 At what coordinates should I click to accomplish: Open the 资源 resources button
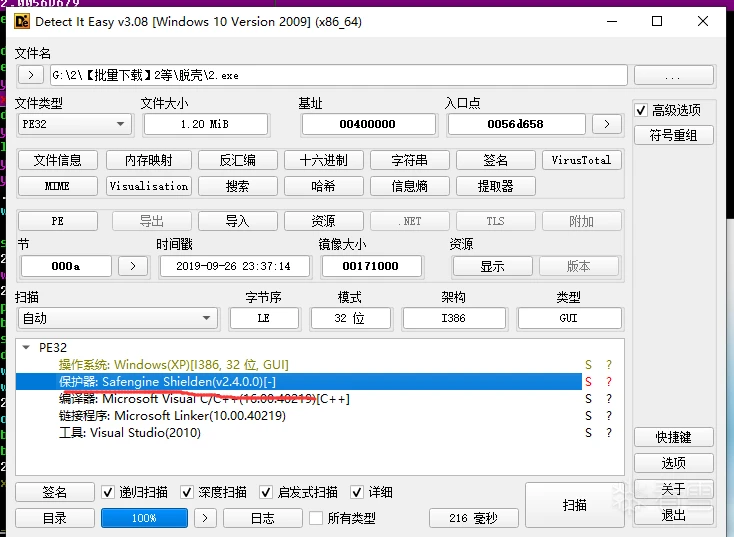coord(323,221)
